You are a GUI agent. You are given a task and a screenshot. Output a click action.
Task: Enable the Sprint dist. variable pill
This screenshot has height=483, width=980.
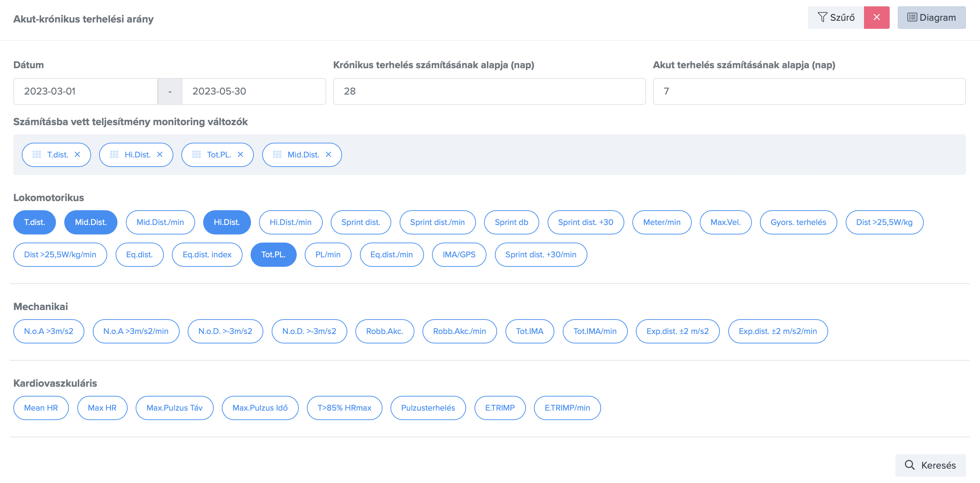pyautogui.click(x=360, y=222)
